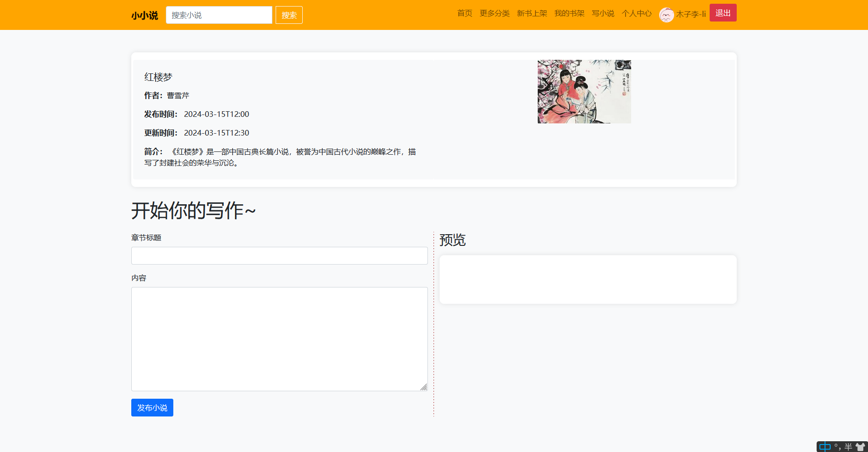The height and width of the screenshot is (452, 868).
Task: Open the 更多分类 navigation menu
Action: coord(494,14)
